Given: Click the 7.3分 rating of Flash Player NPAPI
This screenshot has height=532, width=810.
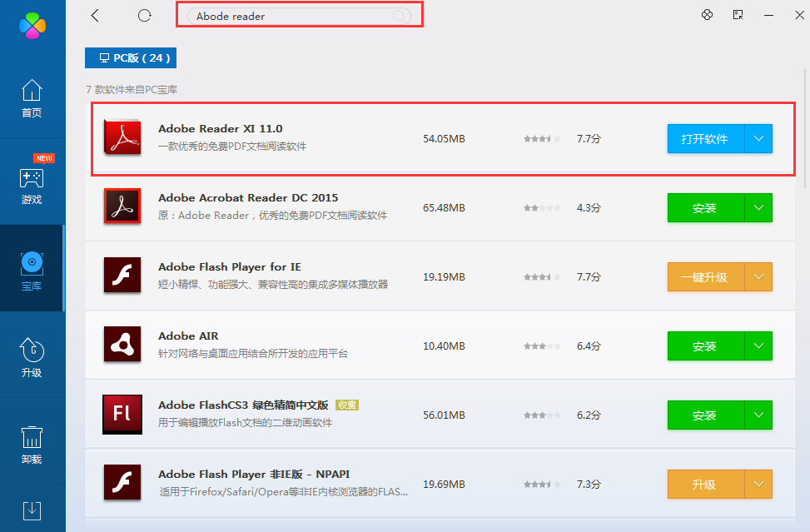Looking at the screenshot, I should click(589, 485).
